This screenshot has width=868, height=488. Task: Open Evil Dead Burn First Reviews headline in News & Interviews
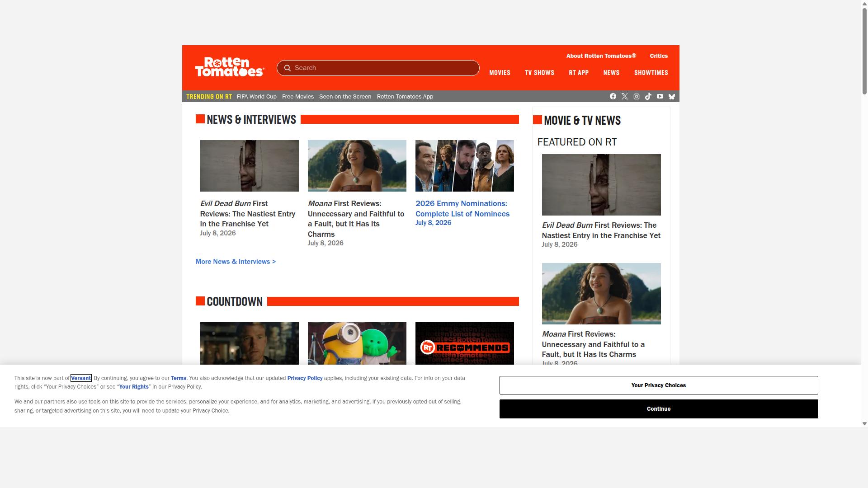[x=248, y=214]
